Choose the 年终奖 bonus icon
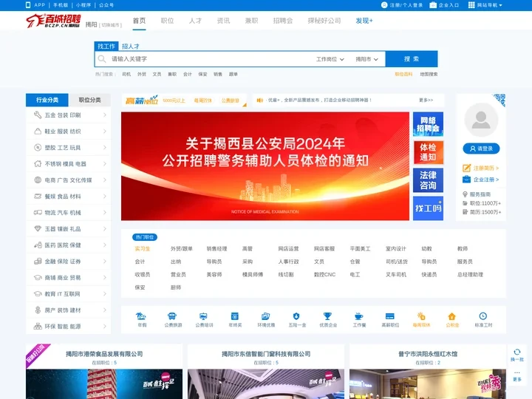 [x=235, y=316]
